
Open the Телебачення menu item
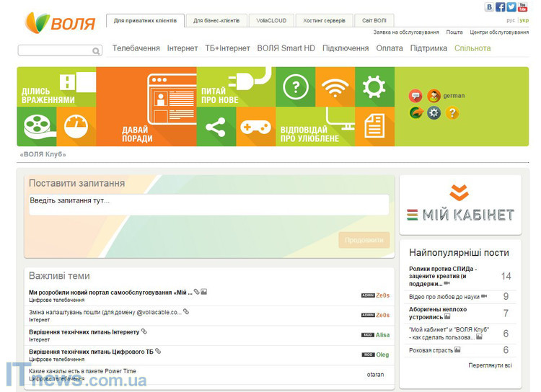click(x=136, y=48)
